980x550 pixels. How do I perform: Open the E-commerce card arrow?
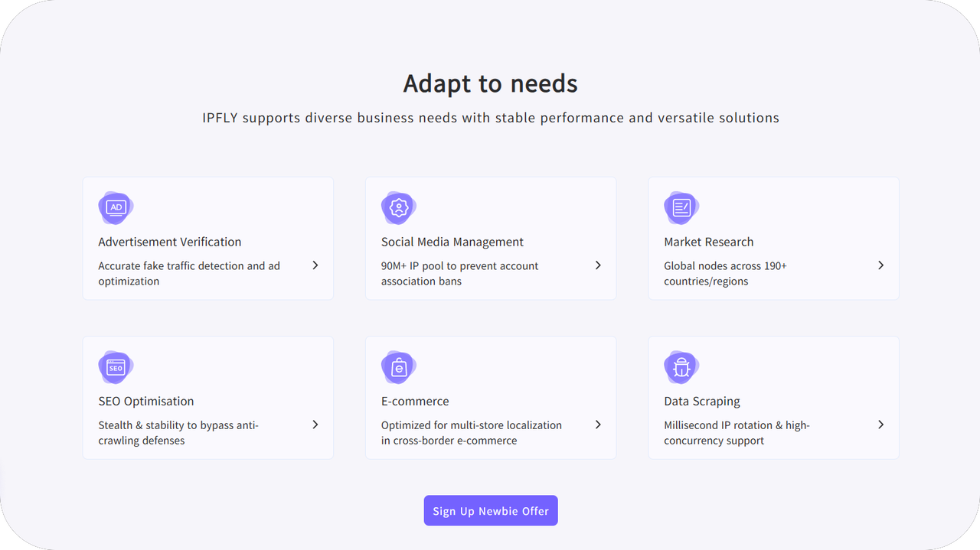point(598,425)
